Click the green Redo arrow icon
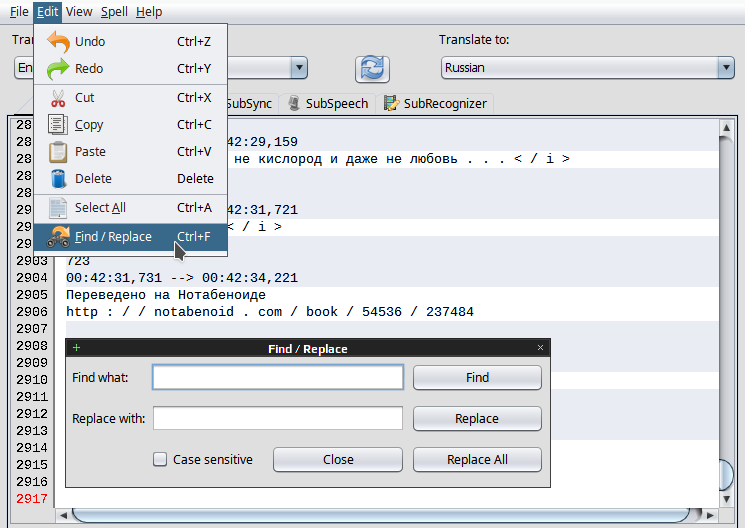 pyautogui.click(x=58, y=68)
